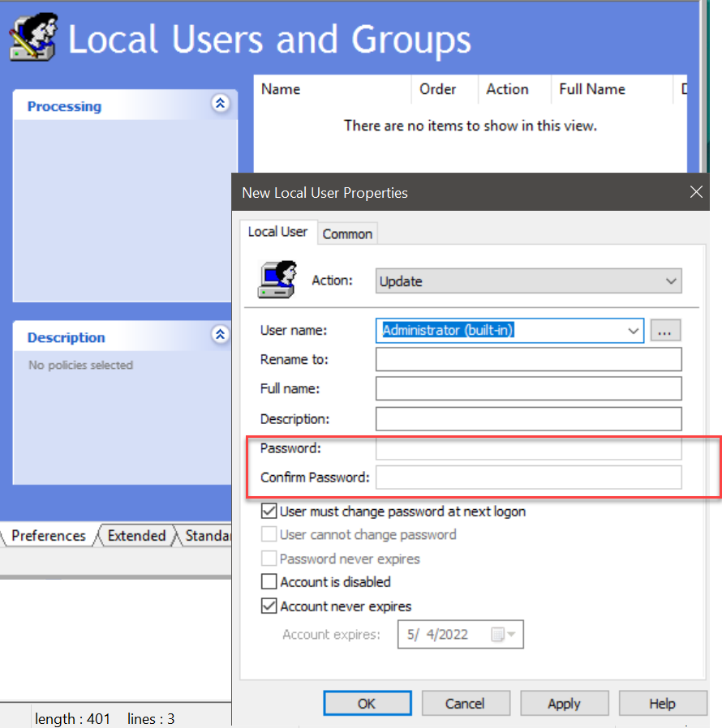This screenshot has width=722, height=728.
Task: Collapse the Description panel
Action: click(x=220, y=334)
